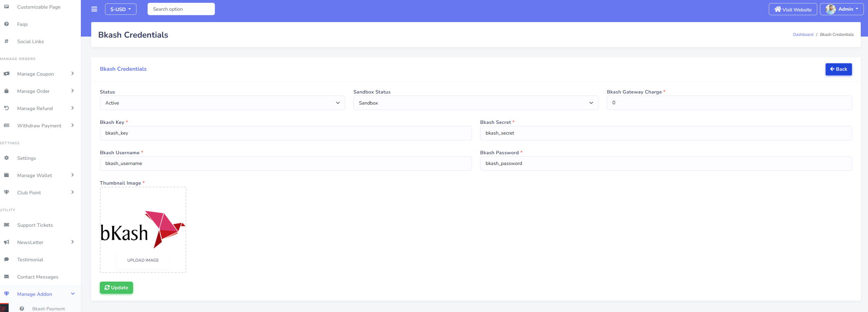Click the Bkash Key input field
The height and width of the screenshot is (312, 868).
pyautogui.click(x=286, y=133)
